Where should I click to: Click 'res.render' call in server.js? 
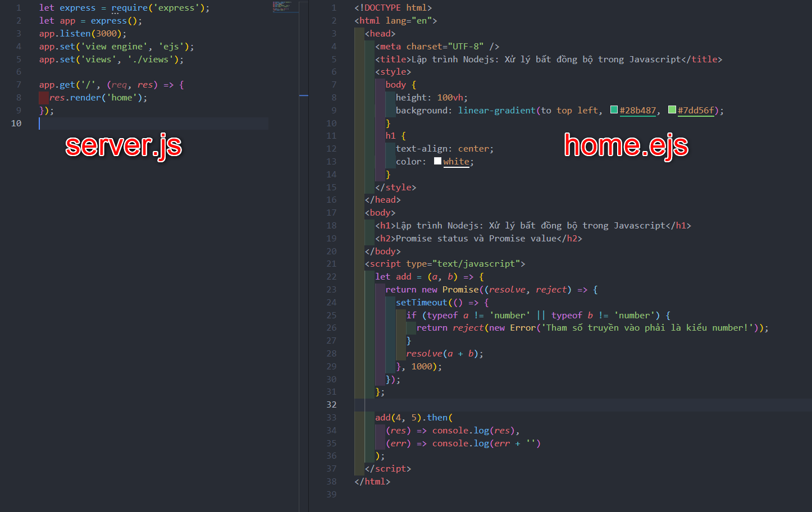pos(75,98)
